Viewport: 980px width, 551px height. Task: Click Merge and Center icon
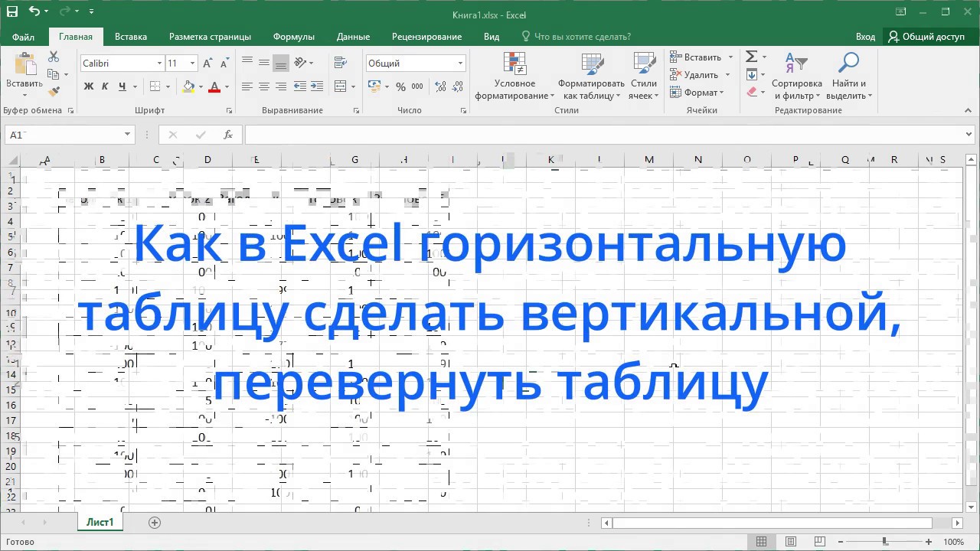(341, 86)
